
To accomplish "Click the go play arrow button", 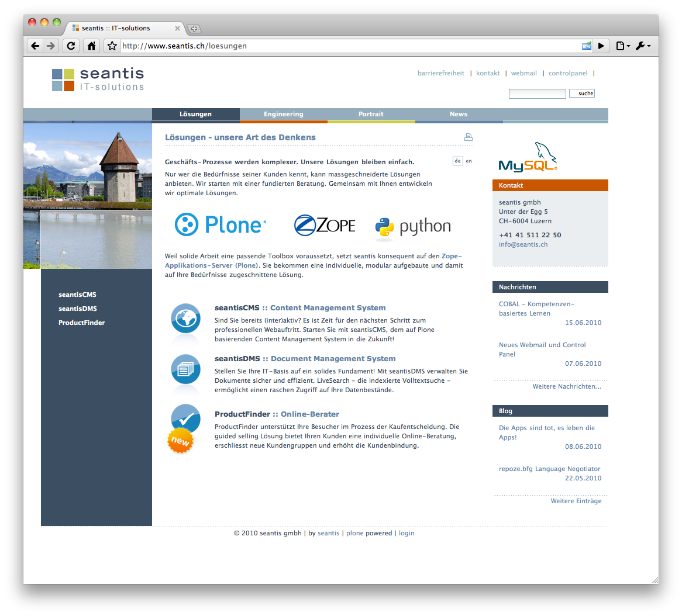I will point(601,46).
